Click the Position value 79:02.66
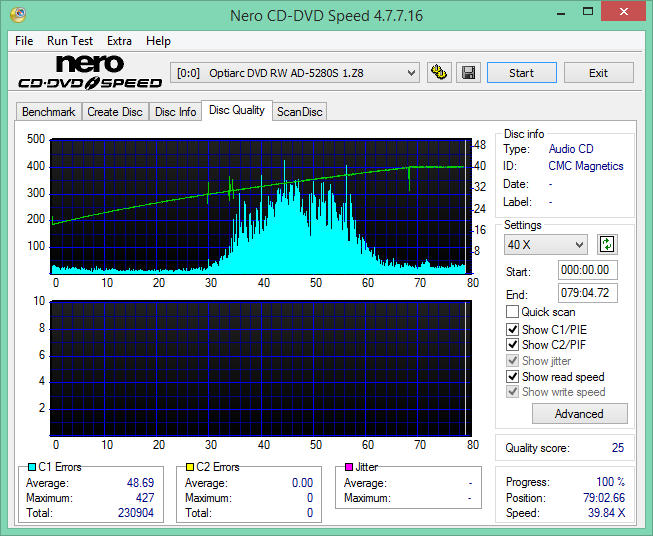Screen dimensions: 653x536 (604, 498)
